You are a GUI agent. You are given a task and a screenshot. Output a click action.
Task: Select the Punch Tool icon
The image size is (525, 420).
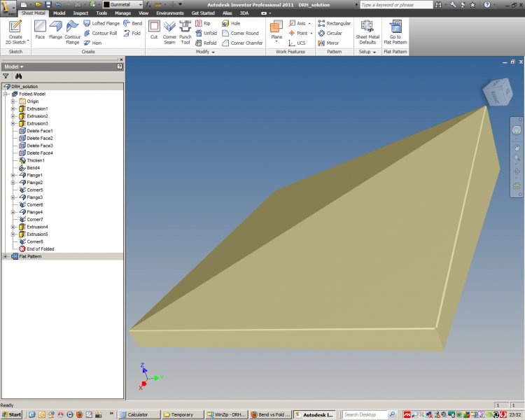pos(185,30)
